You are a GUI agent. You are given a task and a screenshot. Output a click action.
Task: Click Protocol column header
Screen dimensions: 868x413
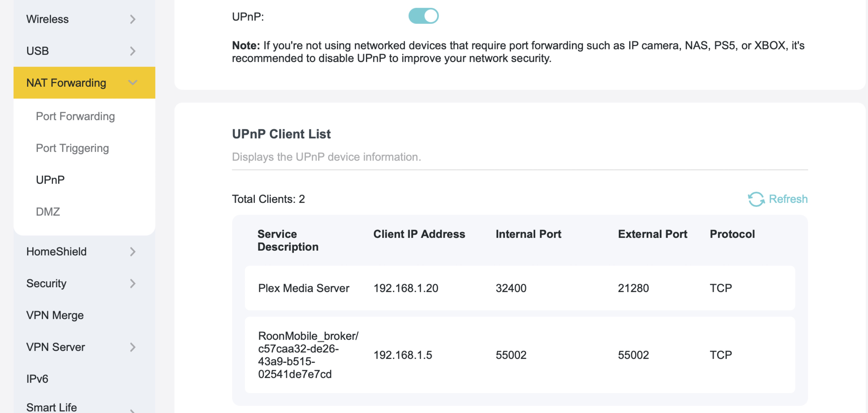pyautogui.click(x=732, y=234)
